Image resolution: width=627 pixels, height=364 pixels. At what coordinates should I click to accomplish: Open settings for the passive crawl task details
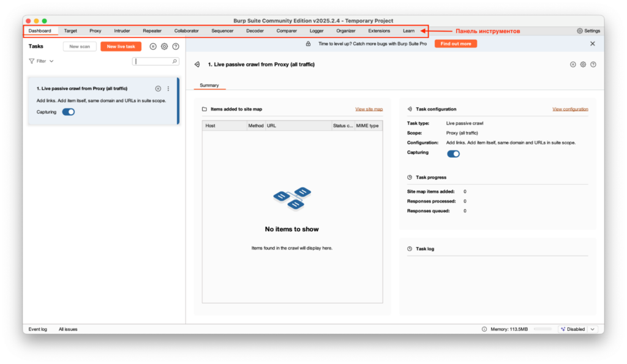click(583, 64)
